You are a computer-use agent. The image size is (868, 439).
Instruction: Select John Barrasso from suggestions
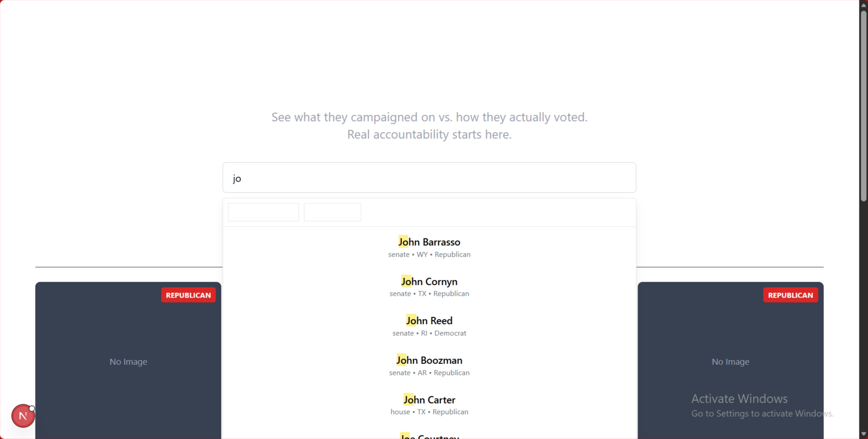(429, 247)
